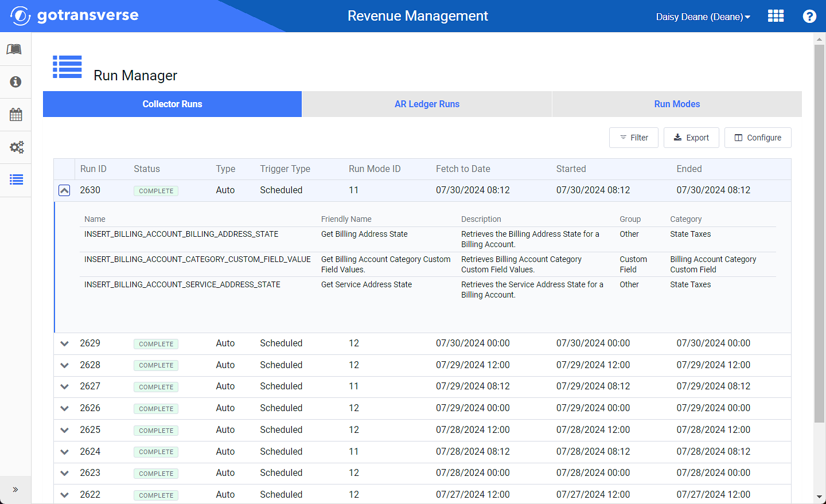Expand run 2623 row
826x504 pixels.
(64, 473)
